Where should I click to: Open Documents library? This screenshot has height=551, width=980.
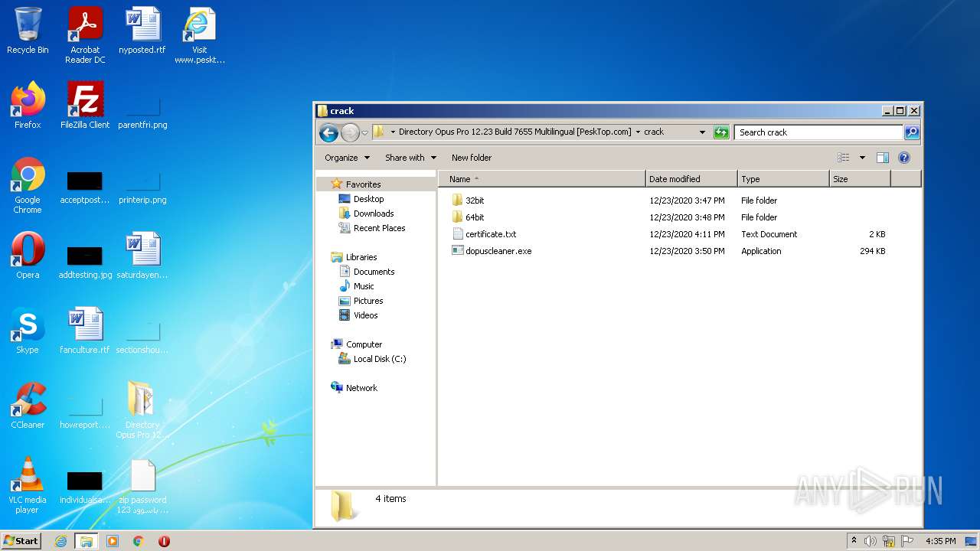374,272
